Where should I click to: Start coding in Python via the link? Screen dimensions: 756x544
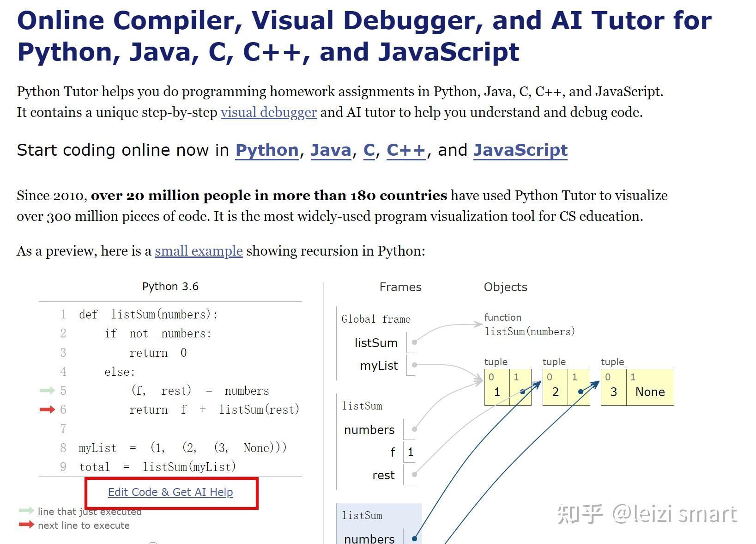(267, 150)
